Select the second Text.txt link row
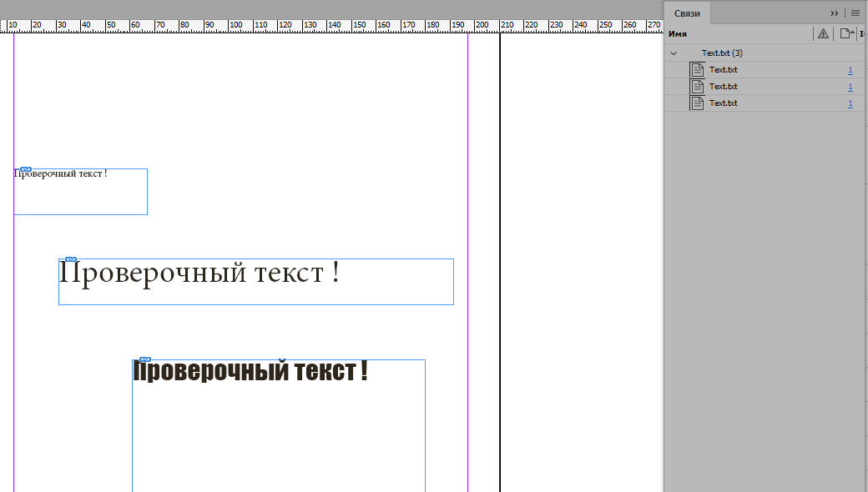Viewport: 868px width, 492px height. point(765,86)
